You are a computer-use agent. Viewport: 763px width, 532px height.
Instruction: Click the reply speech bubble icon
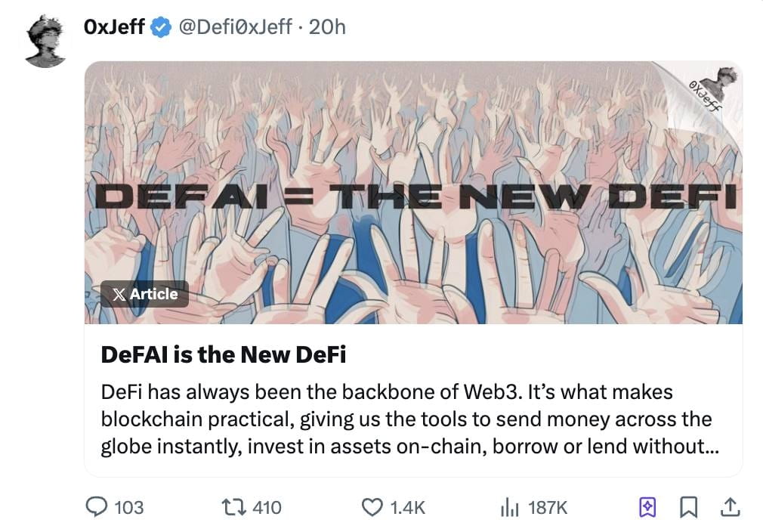(x=97, y=507)
